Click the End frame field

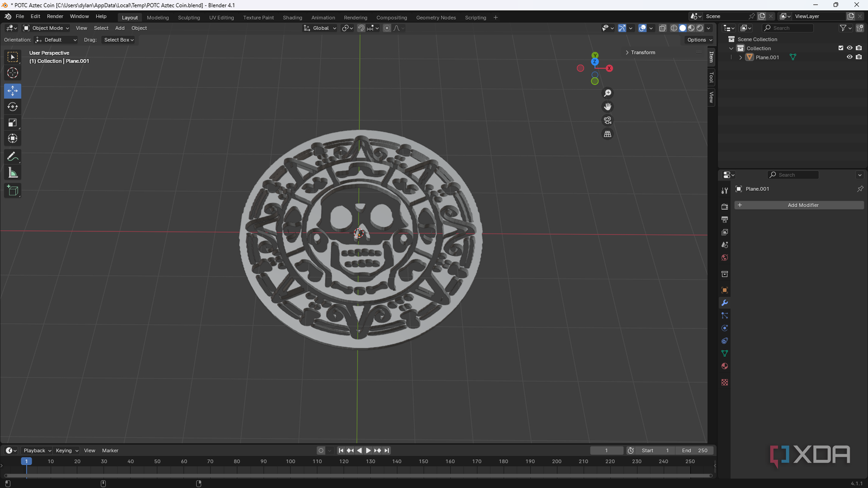coord(695,451)
